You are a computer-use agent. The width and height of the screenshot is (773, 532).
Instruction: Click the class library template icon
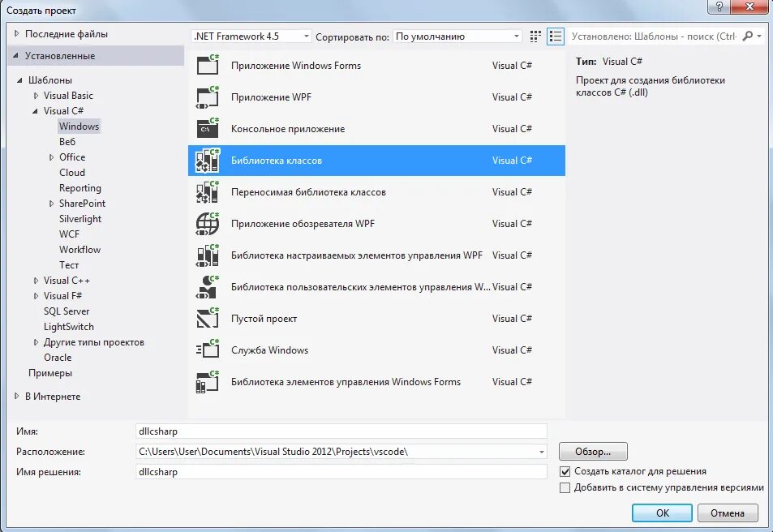[208, 161]
